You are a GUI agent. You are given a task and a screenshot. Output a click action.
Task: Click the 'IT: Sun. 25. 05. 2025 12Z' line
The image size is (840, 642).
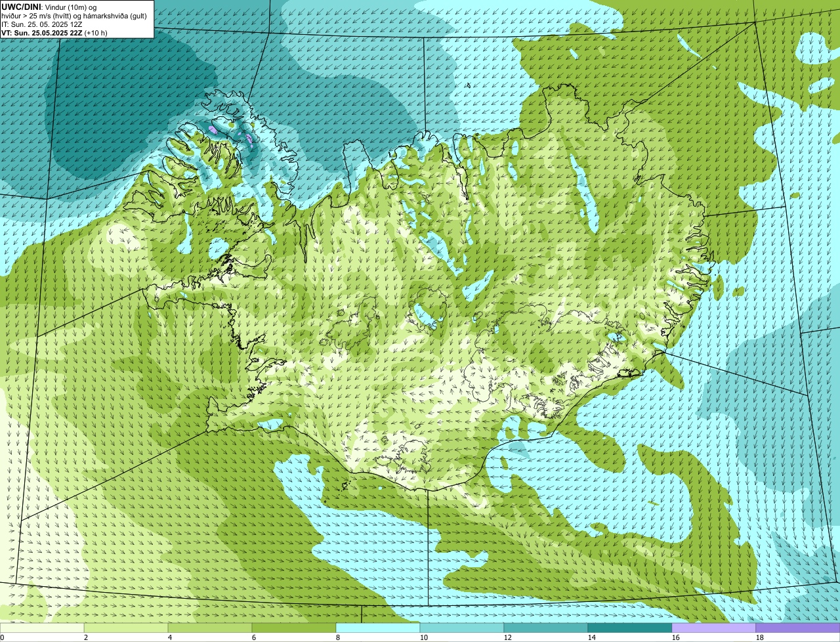tap(42, 24)
